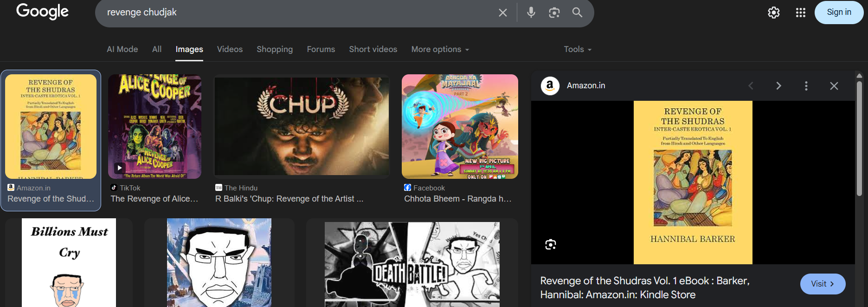Click the Google logo
This screenshot has height=307, width=868.
point(42,11)
